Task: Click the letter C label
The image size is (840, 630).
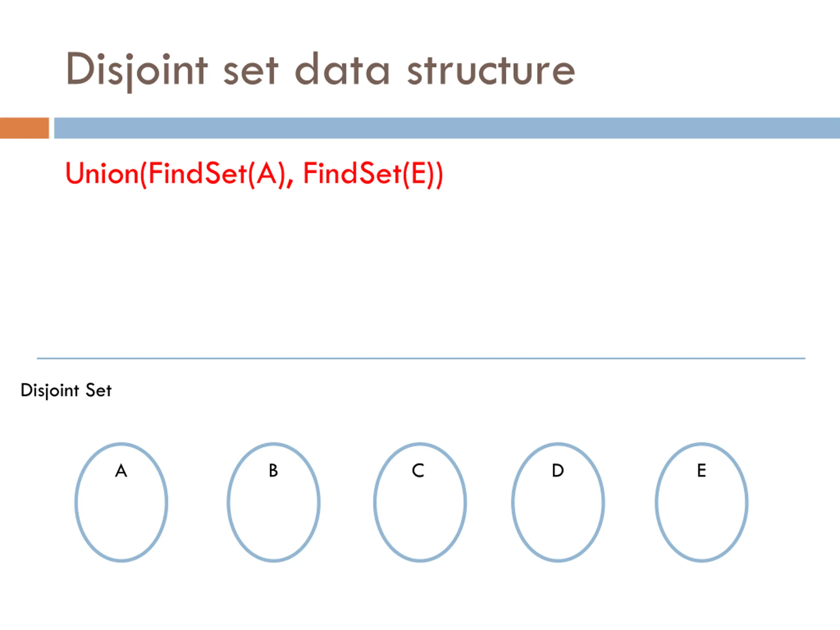Action: (418, 471)
